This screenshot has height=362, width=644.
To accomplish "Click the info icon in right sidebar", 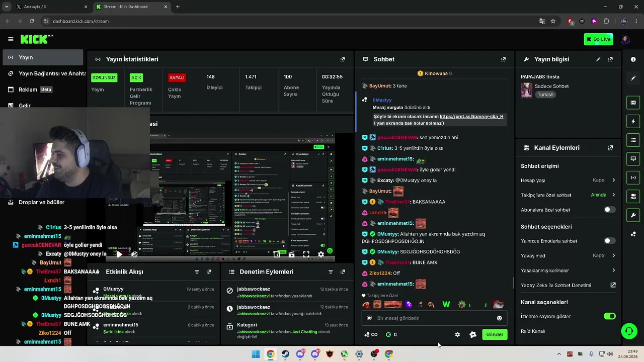I will [x=633, y=59].
